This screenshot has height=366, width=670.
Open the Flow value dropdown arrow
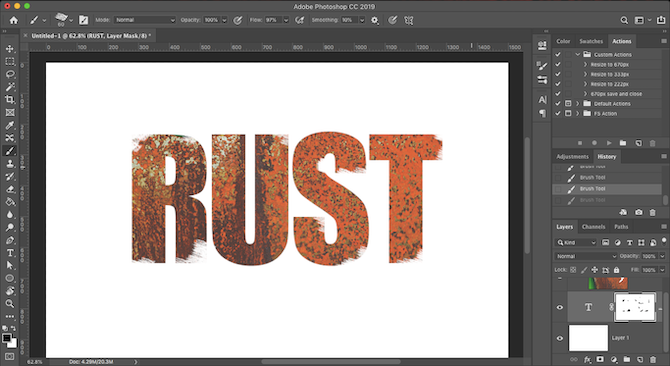(286, 20)
